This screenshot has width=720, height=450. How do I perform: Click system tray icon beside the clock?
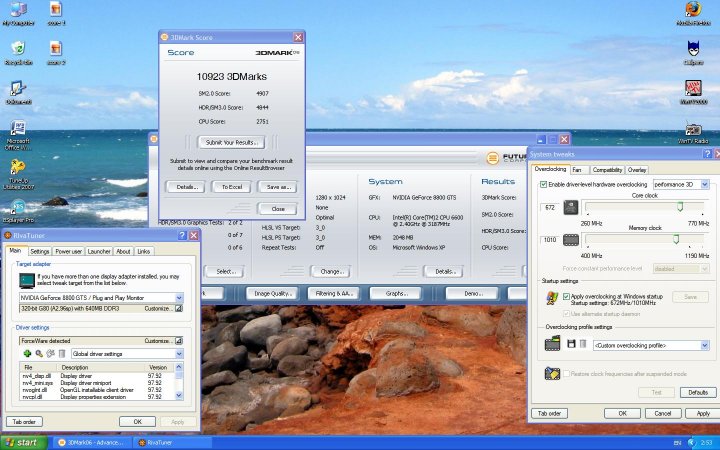pos(692,443)
